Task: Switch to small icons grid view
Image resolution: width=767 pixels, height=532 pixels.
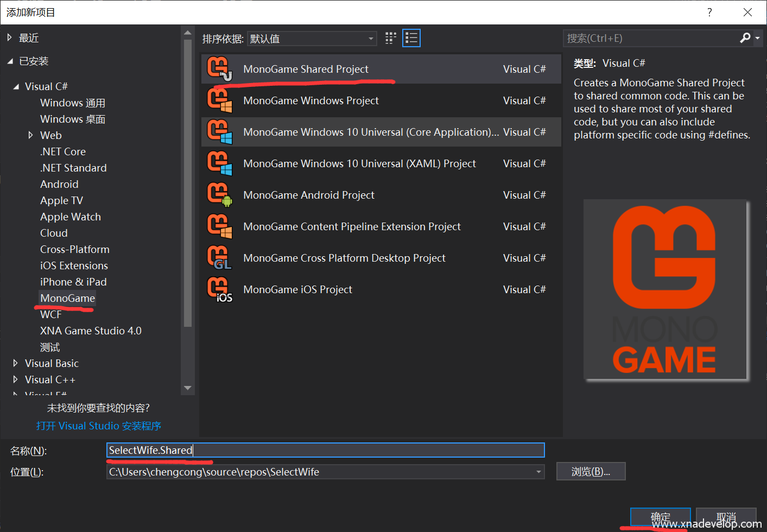Action: [391, 38]
